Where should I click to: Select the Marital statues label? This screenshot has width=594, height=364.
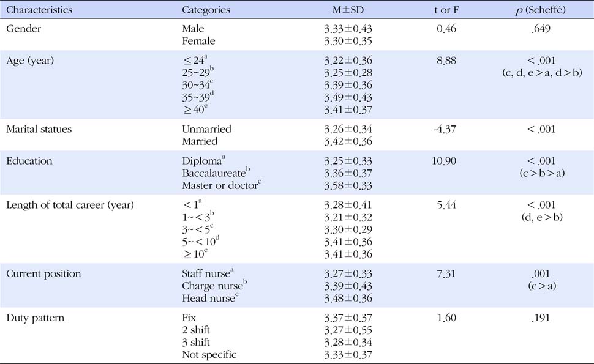39,130
